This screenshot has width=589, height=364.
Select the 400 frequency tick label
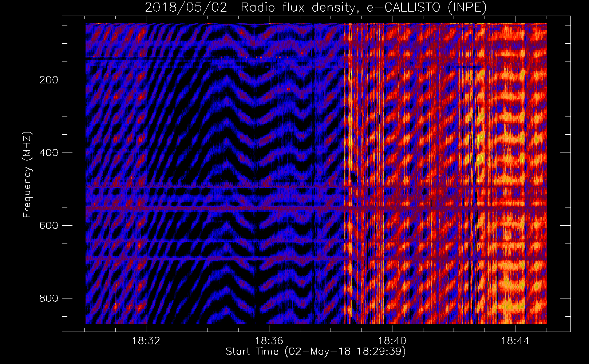[49, 153]
